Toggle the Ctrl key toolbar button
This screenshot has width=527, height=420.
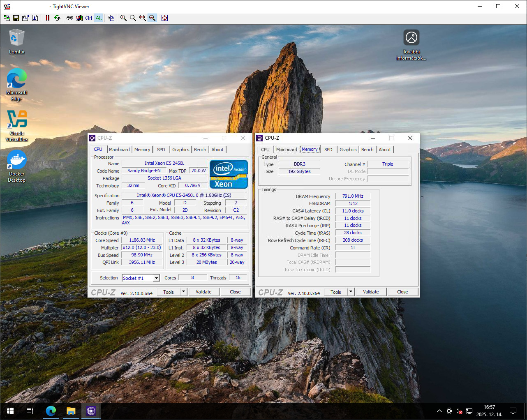tap(89, 18)
